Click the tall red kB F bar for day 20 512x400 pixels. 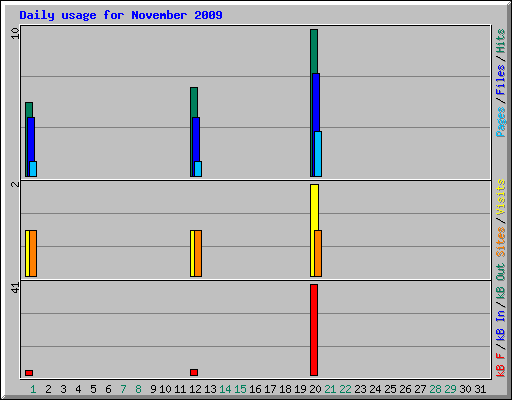(314, 330)
